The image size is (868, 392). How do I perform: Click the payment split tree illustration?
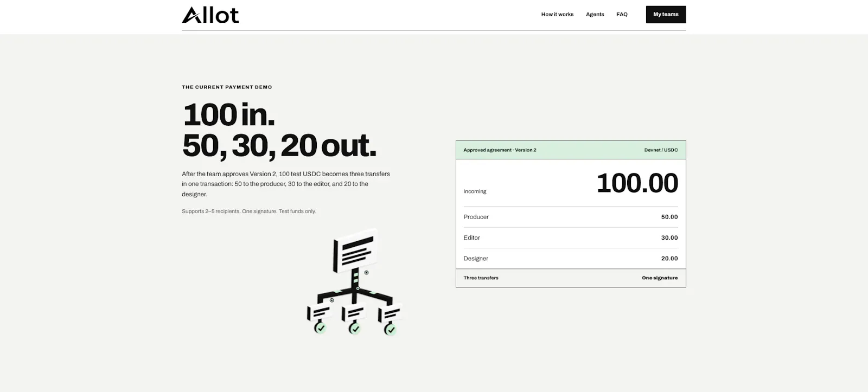[355, 282]
